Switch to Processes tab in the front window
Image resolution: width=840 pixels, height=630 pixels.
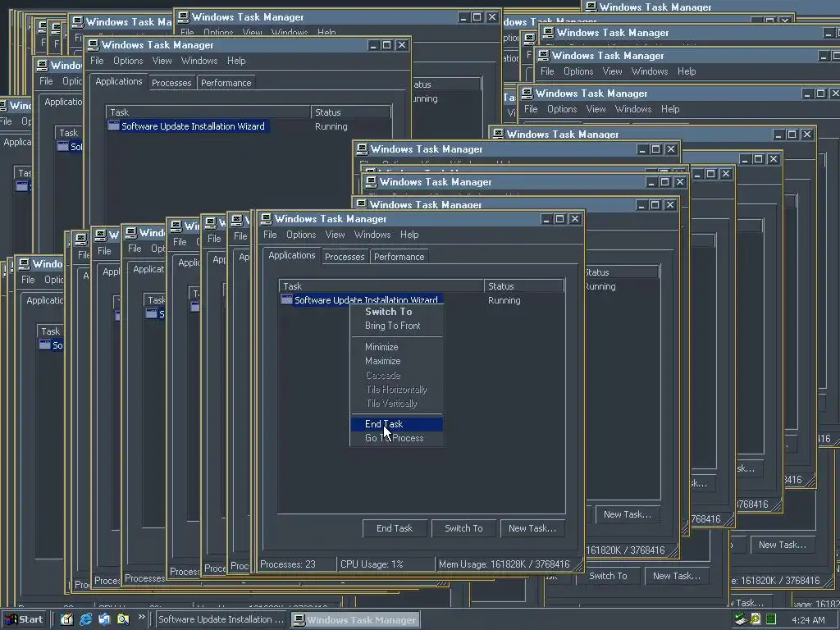(x=345, y=257)
